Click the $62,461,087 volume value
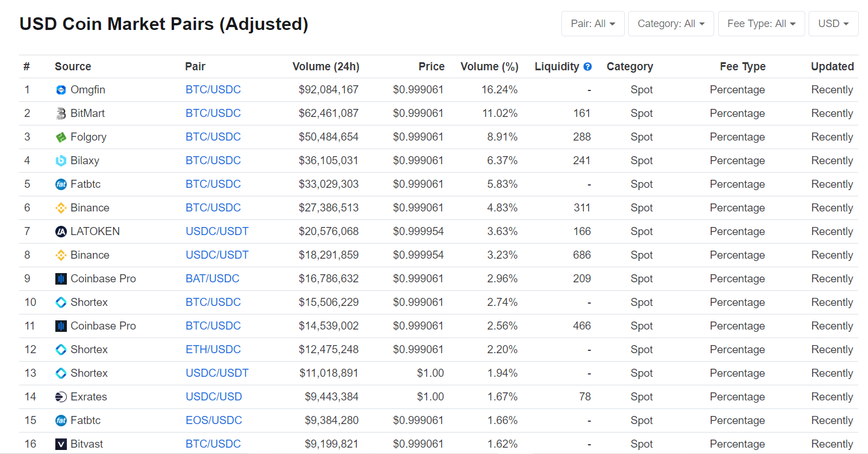 pyautogui.click(x=329, y=113)
